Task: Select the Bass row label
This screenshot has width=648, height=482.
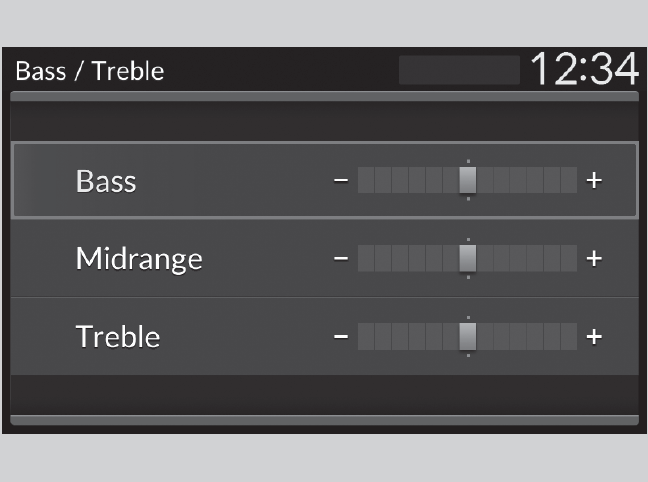Action: point(106,181)
